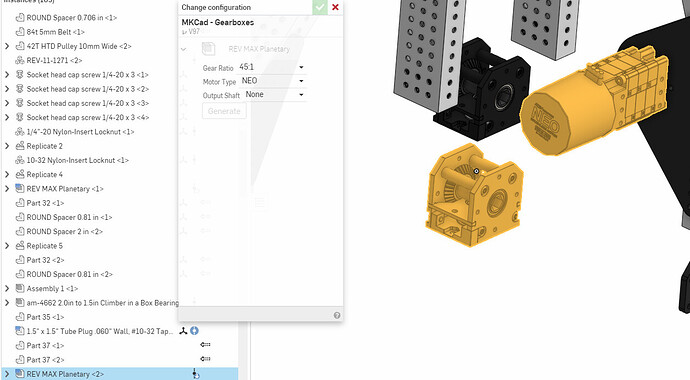Collapse the REV MAX Planetary configuration section
This screenshot has height=380, width=690.
coord(184,49)
